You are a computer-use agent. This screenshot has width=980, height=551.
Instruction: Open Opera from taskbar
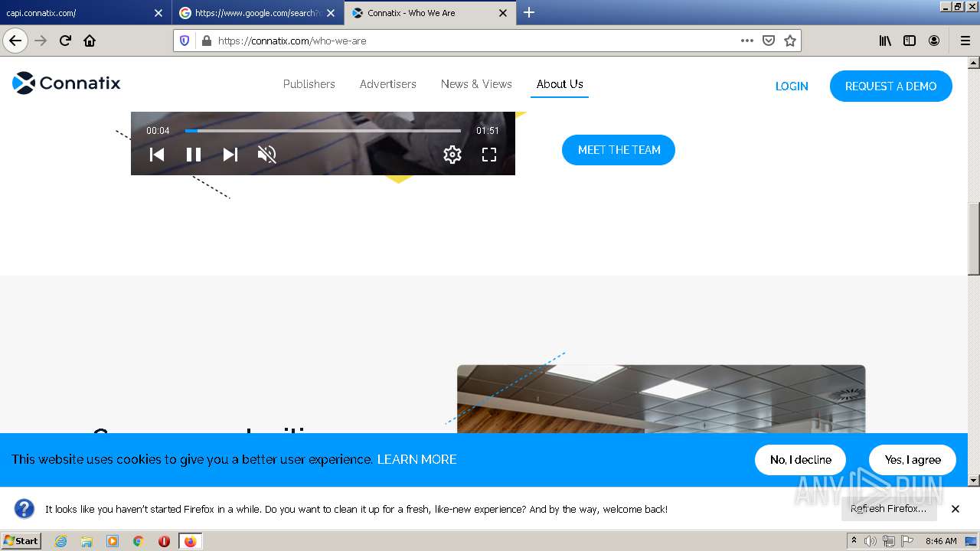click(164, 541)
